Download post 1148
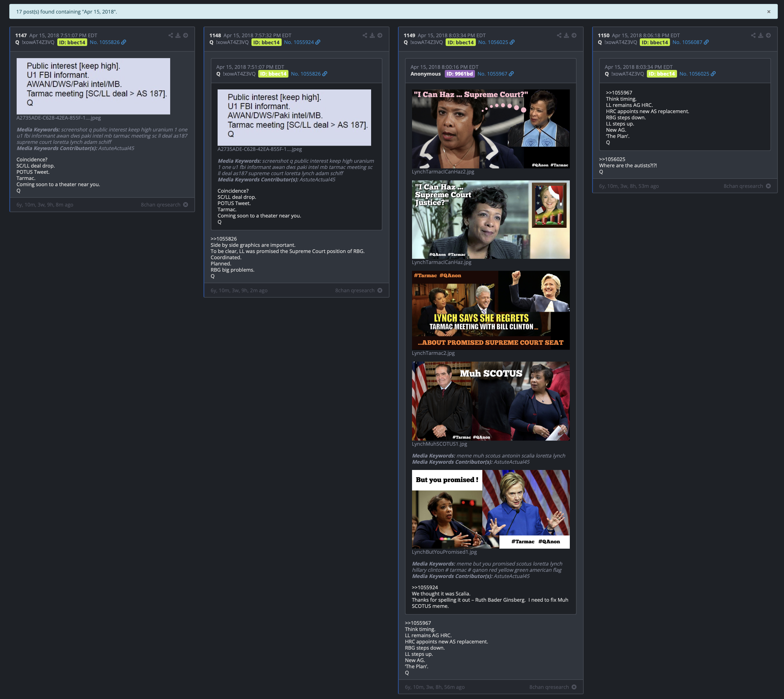Viewport: 784px width, 699px height. (x=372, y=35)
